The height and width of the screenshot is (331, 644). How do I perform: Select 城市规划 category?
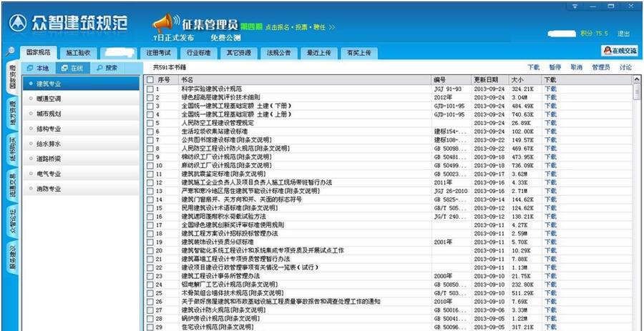point(81,114)
